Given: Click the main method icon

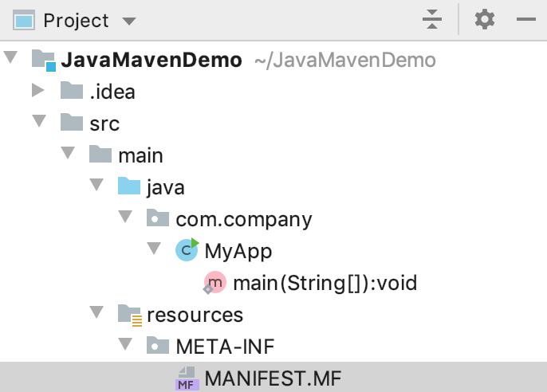Looking at the screenshot, I should [214, 283].
